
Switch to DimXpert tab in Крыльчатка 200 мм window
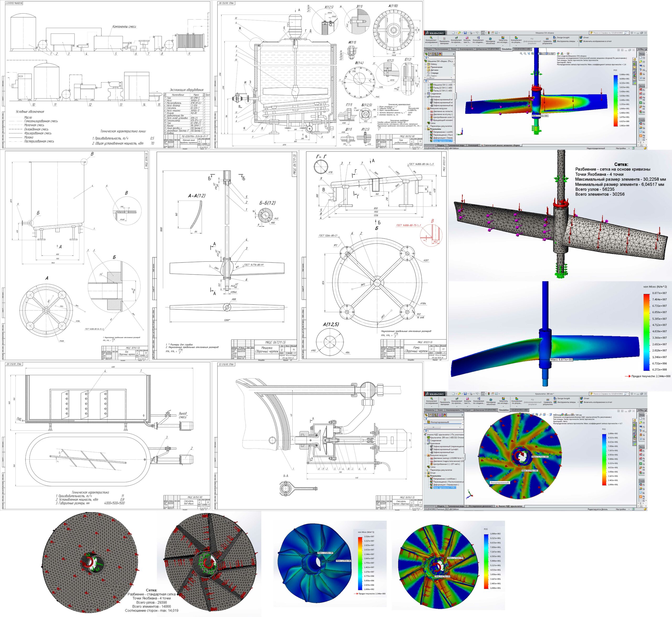[x=467, y=410]
